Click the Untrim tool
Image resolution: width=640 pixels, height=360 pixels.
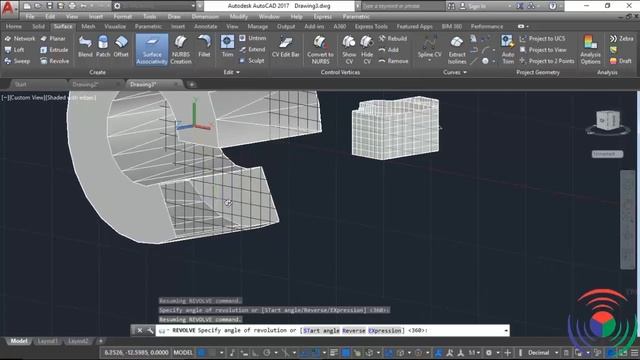pyautogui.click(x=253, y=38)
